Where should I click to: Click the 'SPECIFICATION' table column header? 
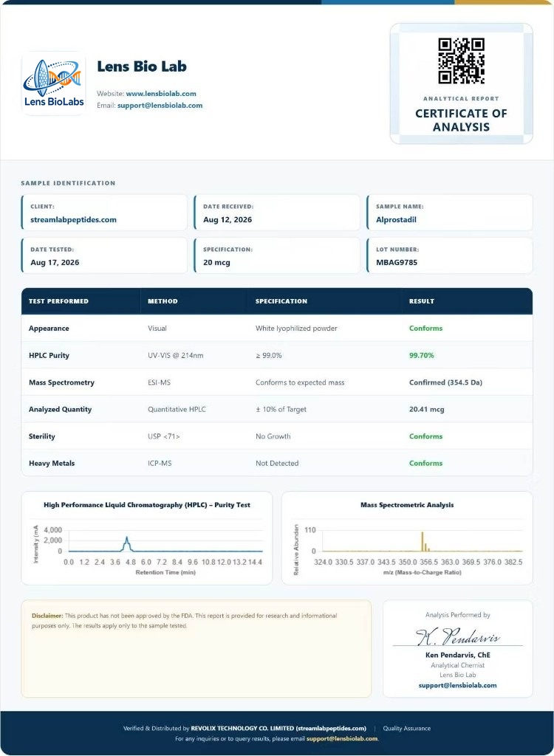[x=281, y=301]
